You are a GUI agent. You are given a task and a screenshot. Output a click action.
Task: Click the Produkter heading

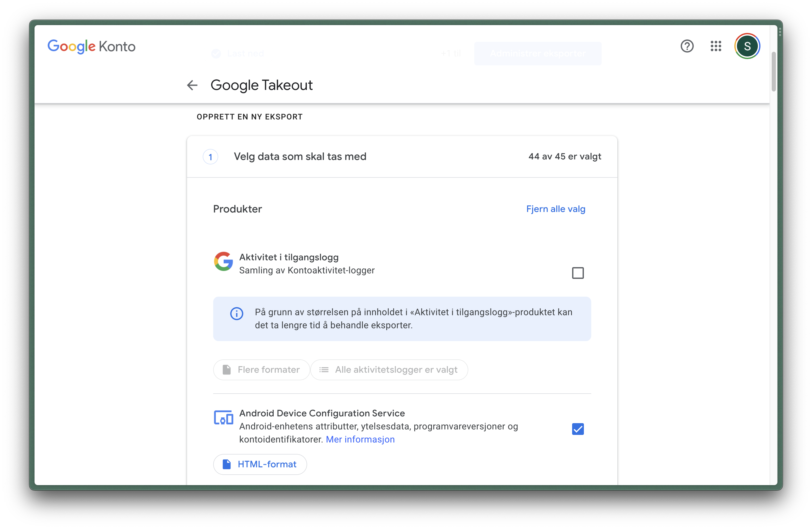pyautogui.click(x=238, y=209)
